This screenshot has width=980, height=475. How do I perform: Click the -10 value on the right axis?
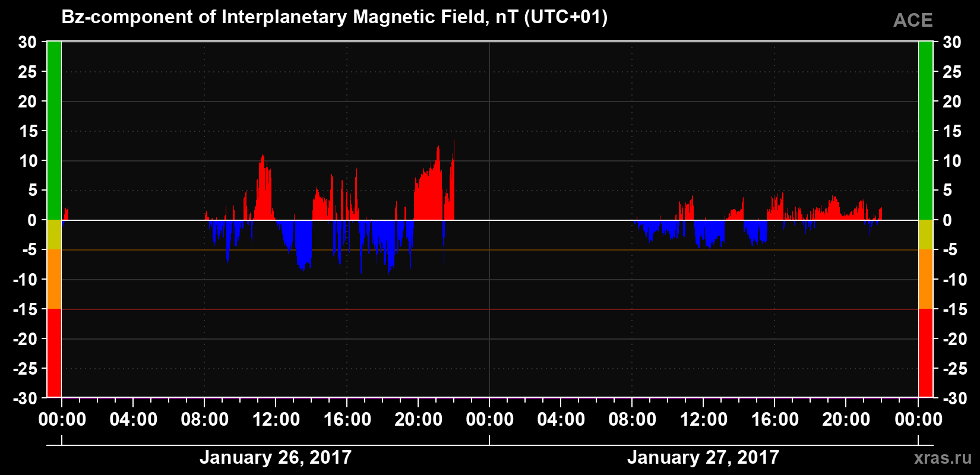(955, 280)
